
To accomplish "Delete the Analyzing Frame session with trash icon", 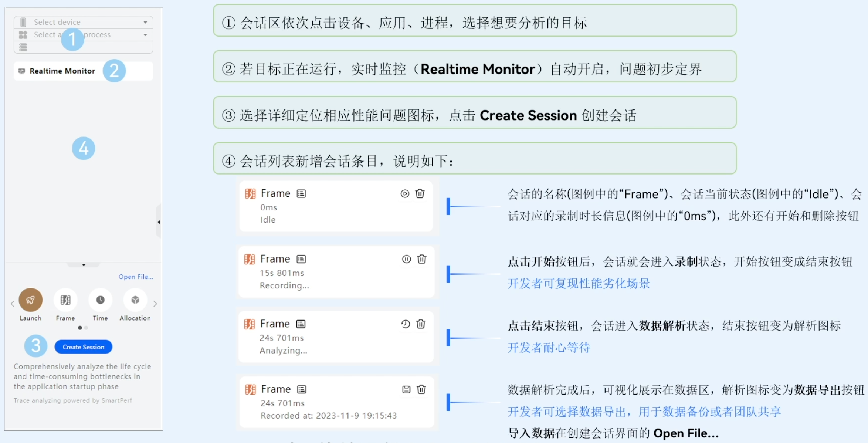I will click(421, 324).
